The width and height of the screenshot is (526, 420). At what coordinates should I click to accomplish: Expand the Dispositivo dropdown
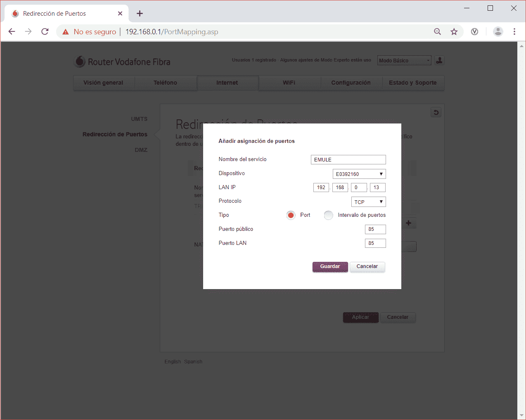tap(359, 174)
